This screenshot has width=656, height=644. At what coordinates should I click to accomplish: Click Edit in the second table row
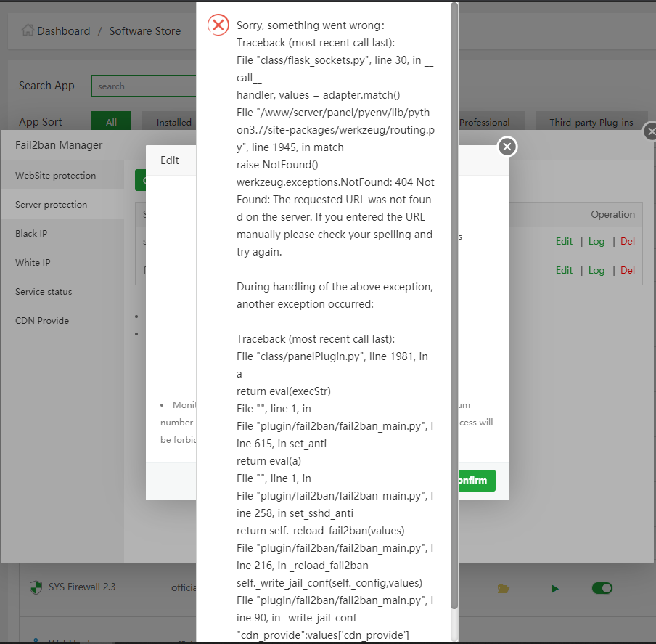pos(564,270)
